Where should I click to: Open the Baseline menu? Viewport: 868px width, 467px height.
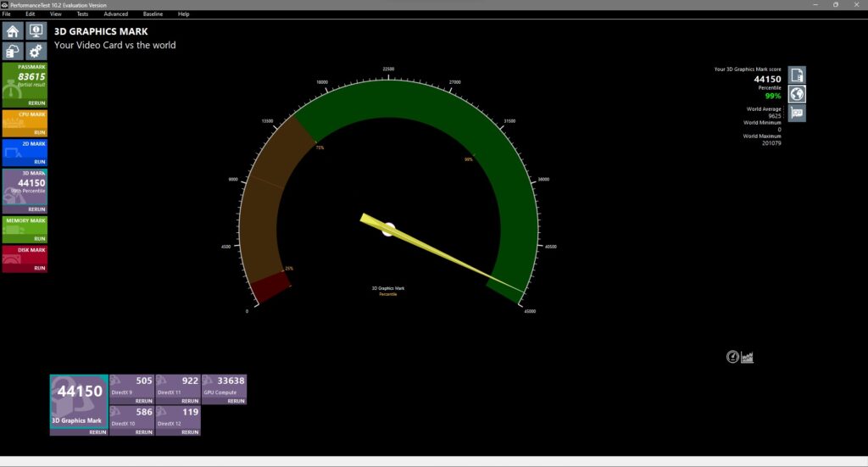point(153,14)
